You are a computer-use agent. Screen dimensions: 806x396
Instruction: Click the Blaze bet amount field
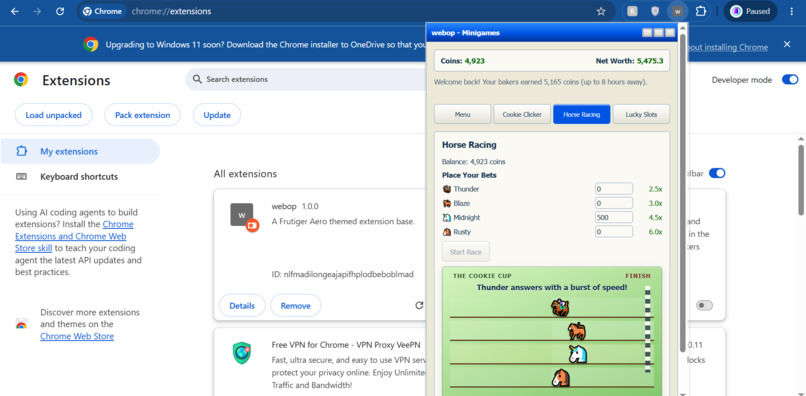[x=614, y=203]
